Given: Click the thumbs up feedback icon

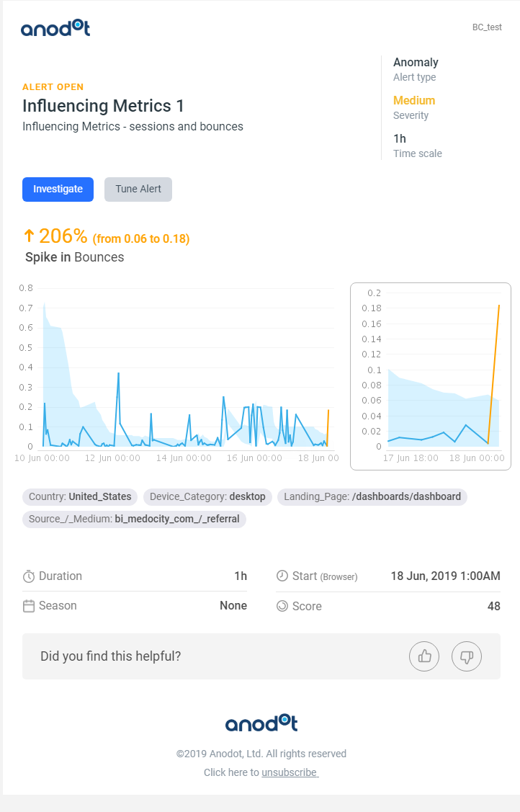Looking at the screenshot, I should (424, 656).
